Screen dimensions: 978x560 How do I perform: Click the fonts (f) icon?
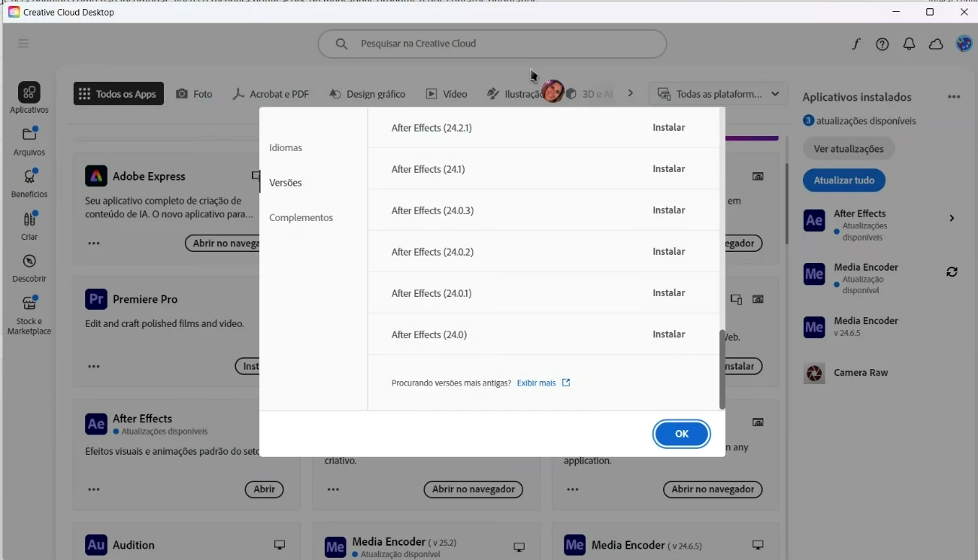coord(855,44)
